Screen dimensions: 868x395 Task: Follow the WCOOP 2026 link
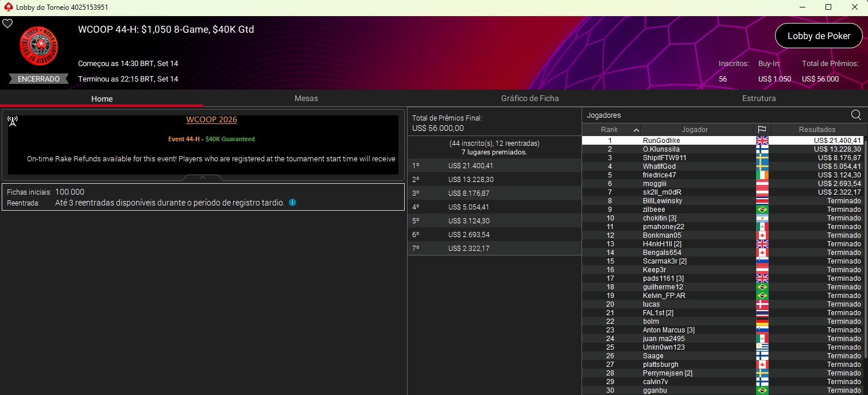click(x=211, y=119)
